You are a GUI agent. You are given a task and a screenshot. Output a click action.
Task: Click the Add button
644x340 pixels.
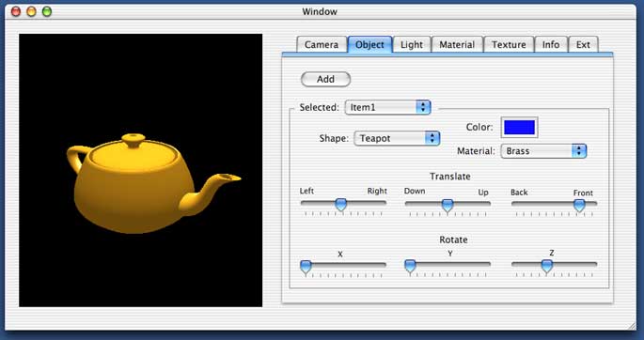[325, 79]
